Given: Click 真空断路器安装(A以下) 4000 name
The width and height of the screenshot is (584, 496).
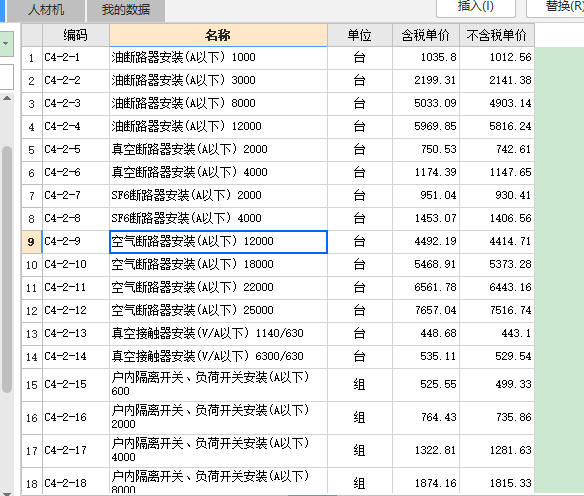Looking at the screenshot, I should pos(218,173).
